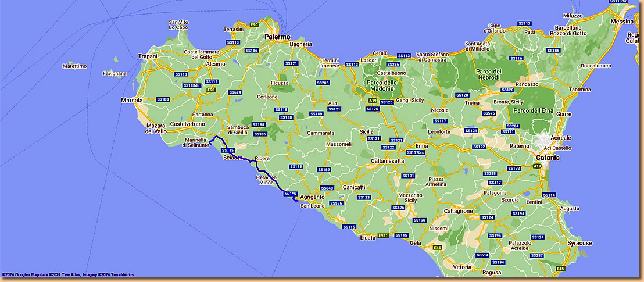Click the SS188dir road shield

[192, 85]
